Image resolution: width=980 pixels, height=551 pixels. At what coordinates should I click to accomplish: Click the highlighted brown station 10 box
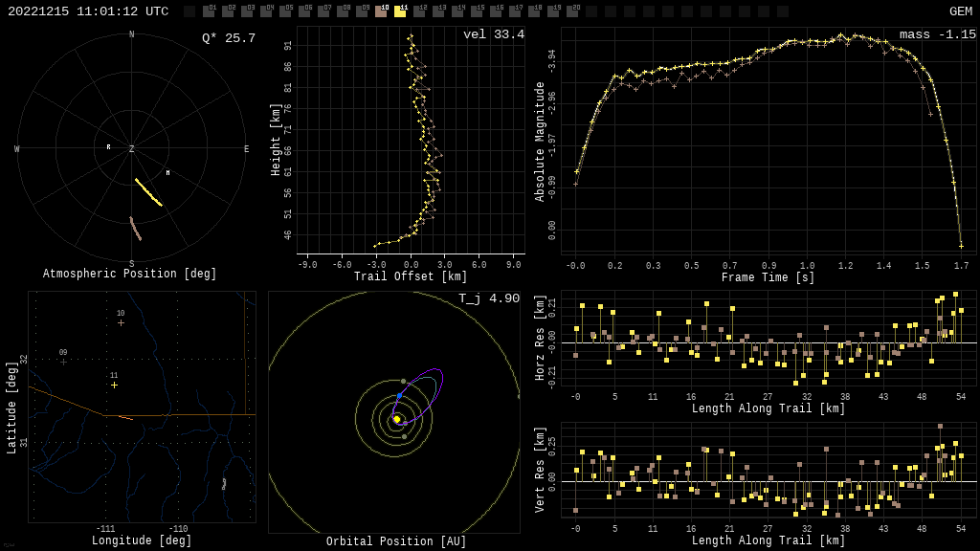click(x=381, y=11)
